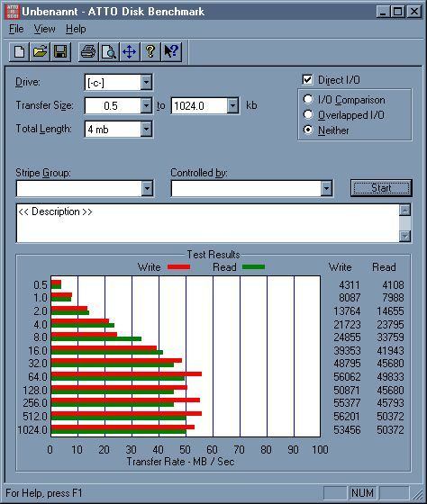
Task: Expand the Controlled by dropdown arrow
Action: [326, 188]
